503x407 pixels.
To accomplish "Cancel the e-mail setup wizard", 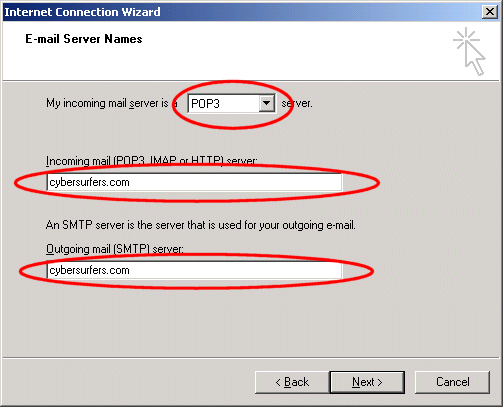I will (452, 382).
